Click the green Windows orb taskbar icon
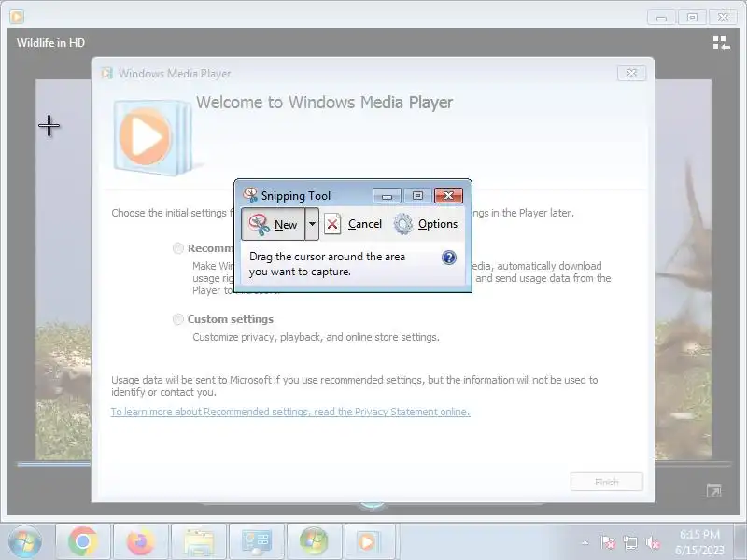 pyautogui.click(x=314, y=541)
